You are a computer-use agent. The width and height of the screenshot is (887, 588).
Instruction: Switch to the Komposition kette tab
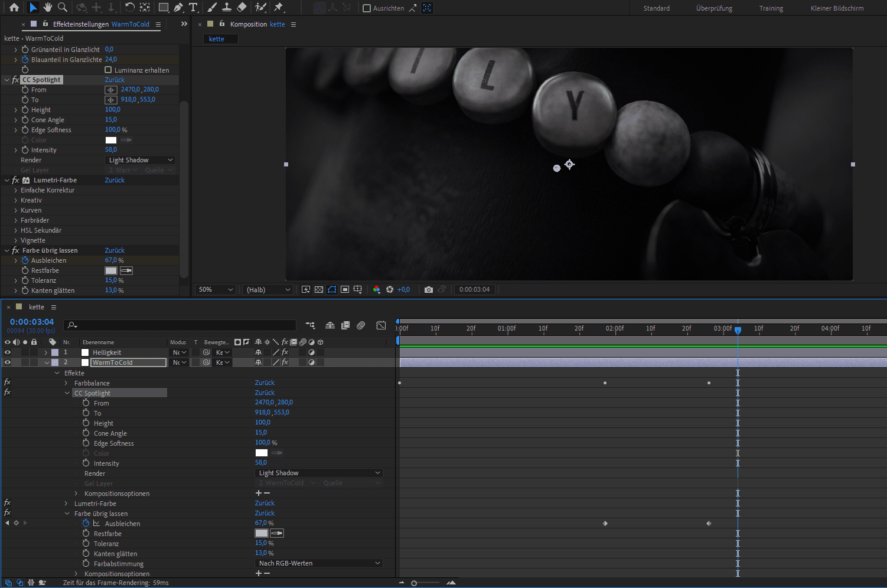pos(248,24)
